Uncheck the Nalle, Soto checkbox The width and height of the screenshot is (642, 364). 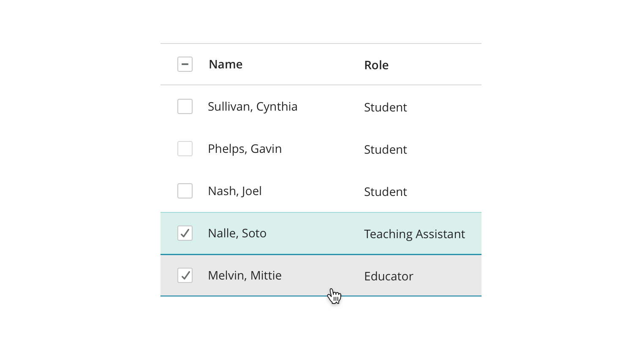click(185, 233)
